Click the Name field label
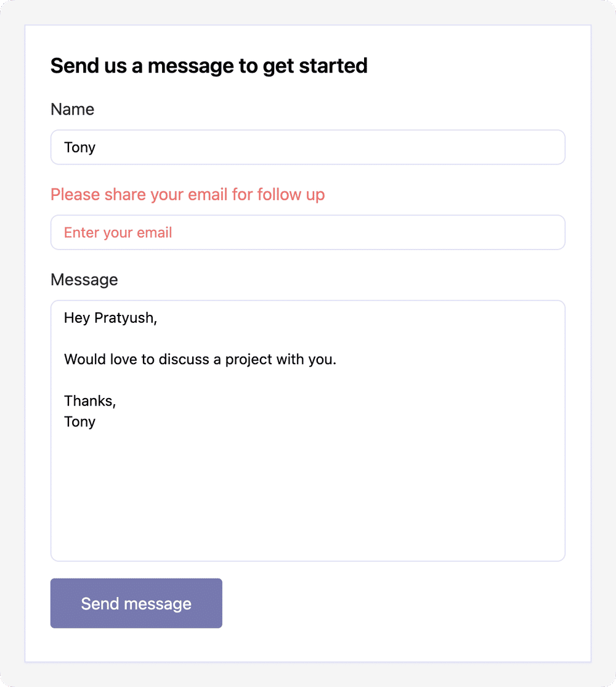Screen dimensions: 616x687 point(72,109)
